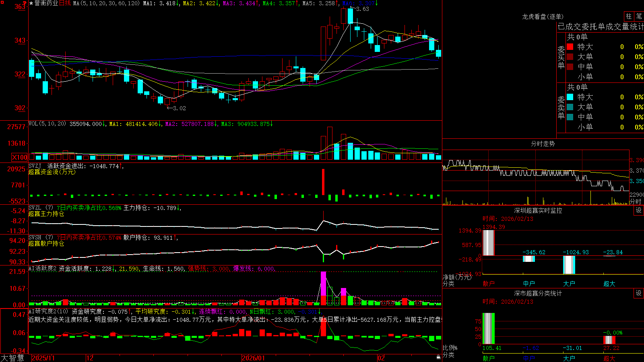Image resolution: width=644 pixels, height=362 pixels.
Task: Click the 2026/01 timeline date marker
Action: pos(254,358)
